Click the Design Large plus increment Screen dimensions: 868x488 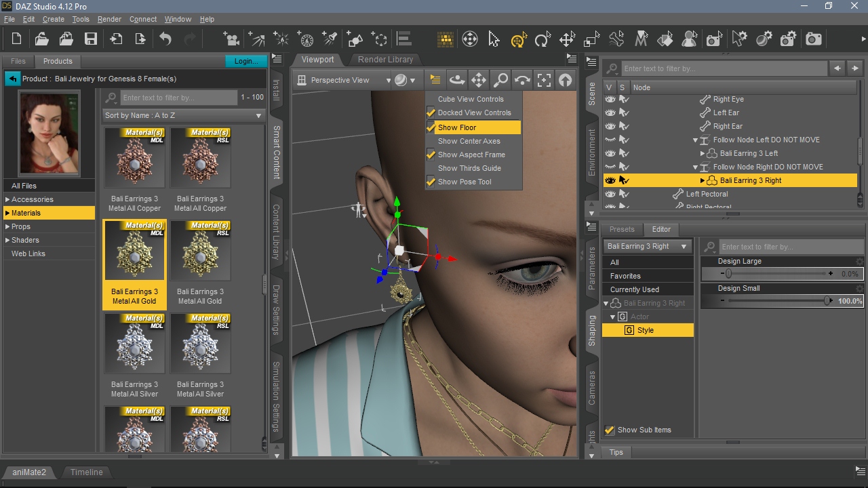831,274
